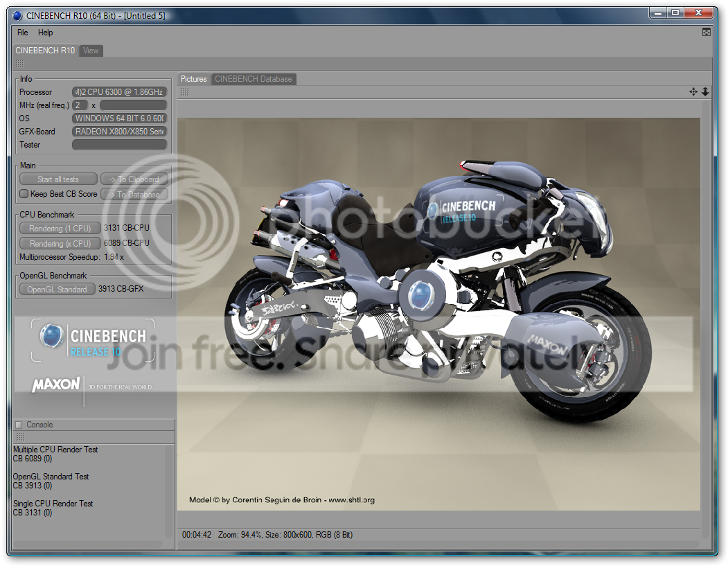
Task: Click the Tester name field
Action: 119,144
